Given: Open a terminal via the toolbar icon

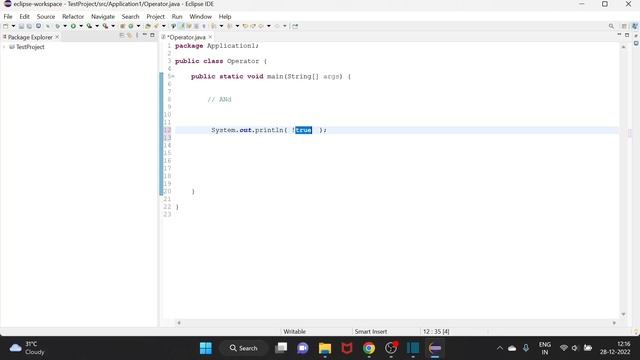Looking at the screenshot, I should point(38,26).
